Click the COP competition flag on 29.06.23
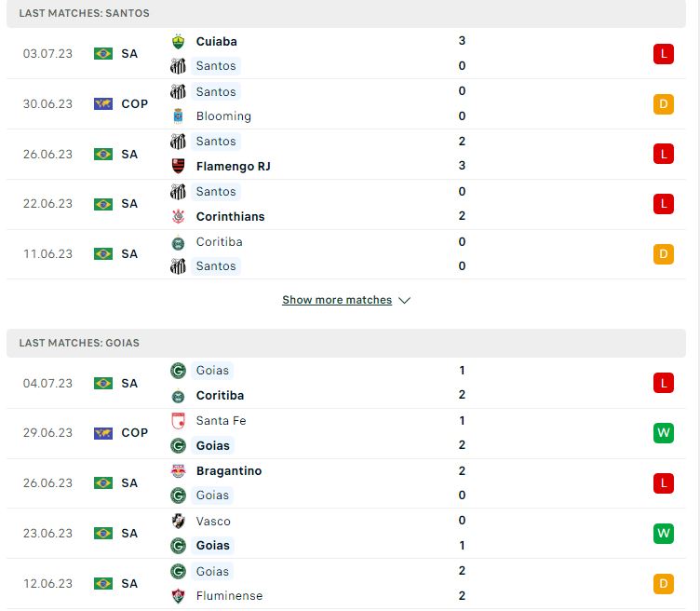 coord(103,433)
